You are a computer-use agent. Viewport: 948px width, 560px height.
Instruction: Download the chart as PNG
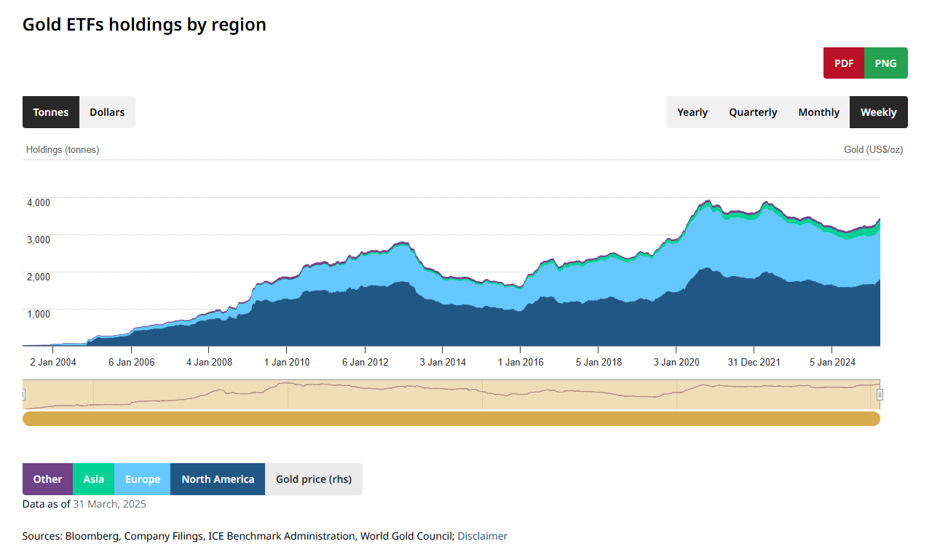tap(885, 63)
